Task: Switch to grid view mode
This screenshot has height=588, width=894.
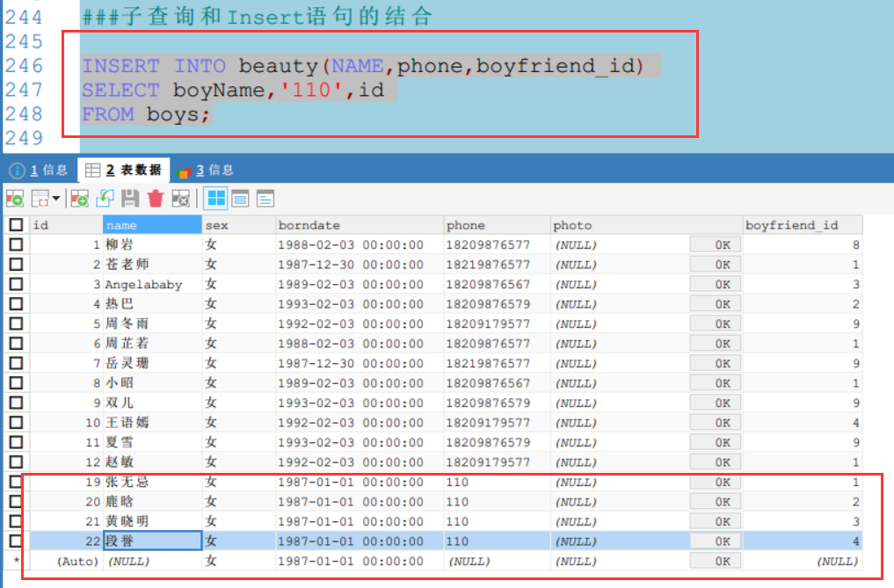Action: (216, 199)
